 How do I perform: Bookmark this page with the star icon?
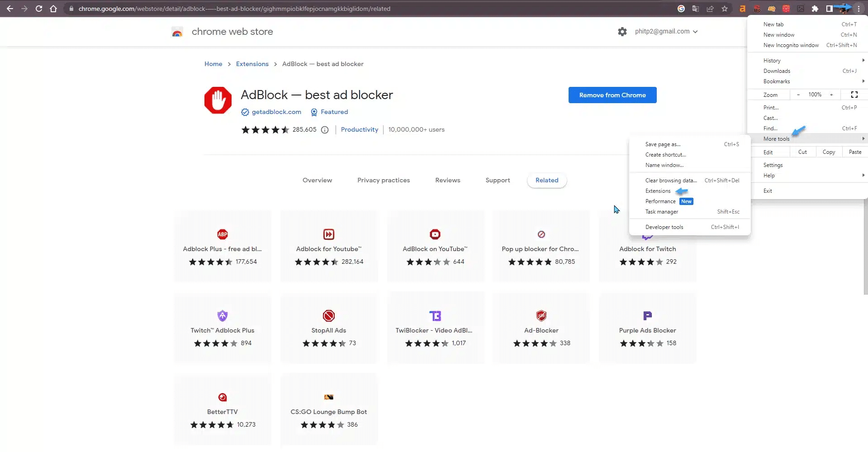725,9
